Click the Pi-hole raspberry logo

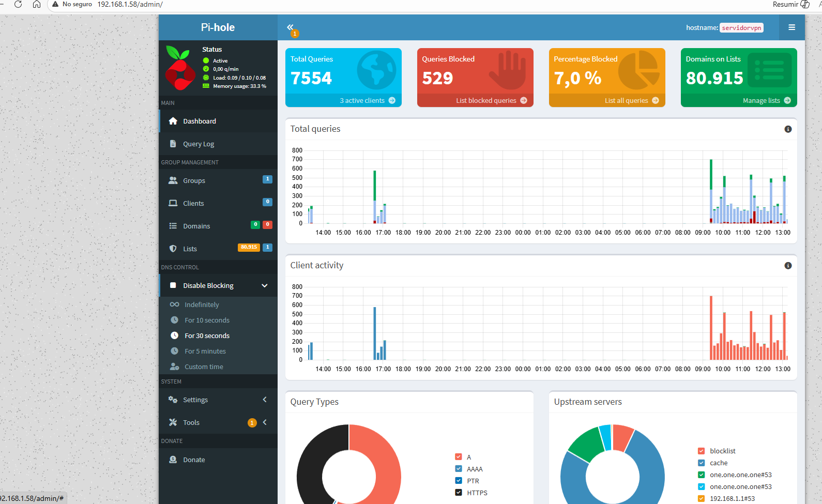[x=179, y=68]
